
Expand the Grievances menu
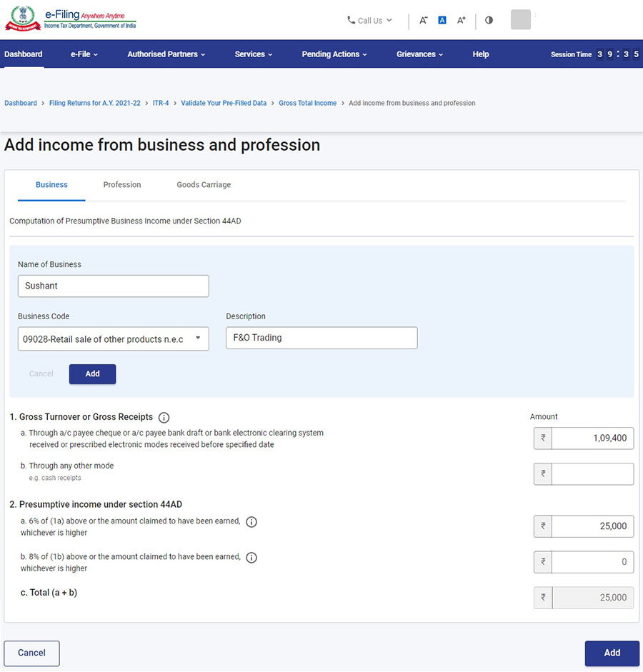coord(419,54)
